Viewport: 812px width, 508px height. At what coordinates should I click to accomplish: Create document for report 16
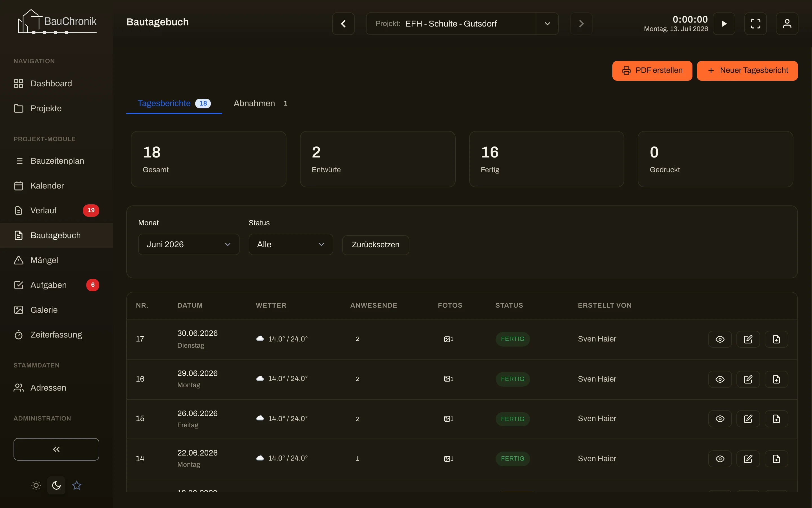click(x=776, y=379)
